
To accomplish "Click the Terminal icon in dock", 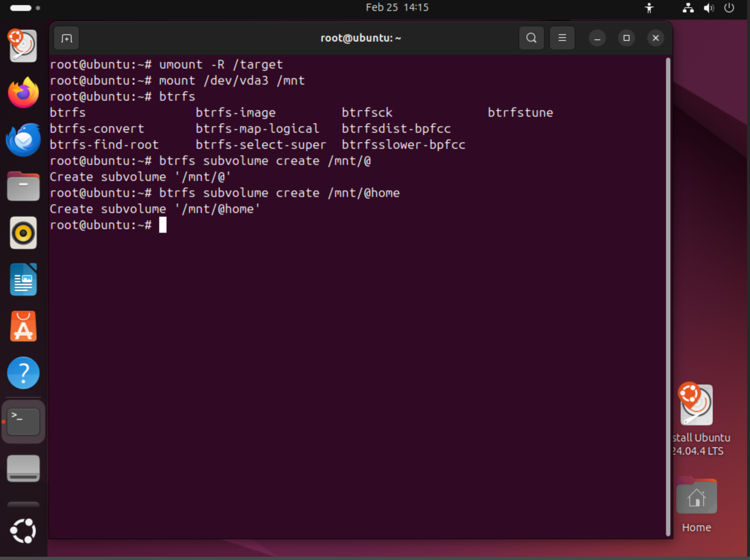I will point(23,421).
